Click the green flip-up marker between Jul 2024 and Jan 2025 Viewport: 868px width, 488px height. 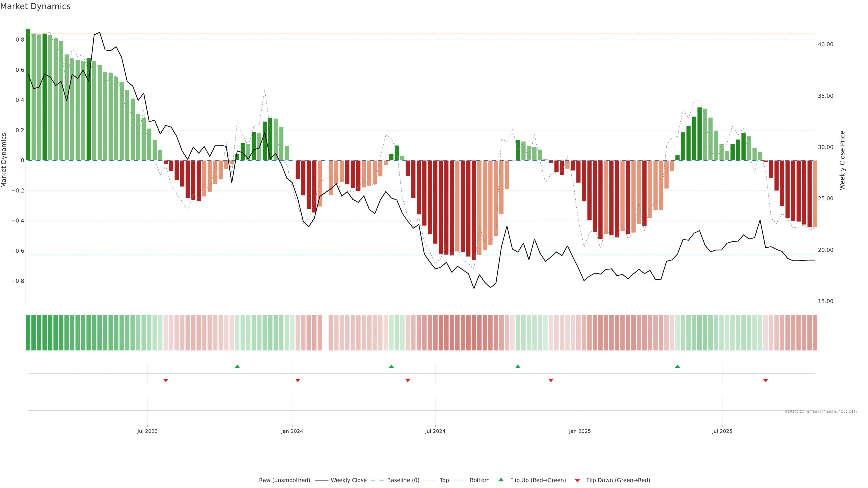[518, 366]
